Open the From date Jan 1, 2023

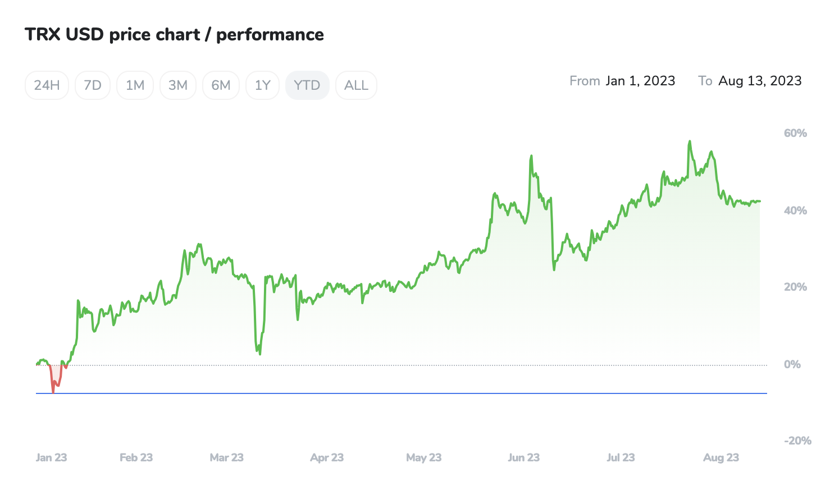click(640, 81)
